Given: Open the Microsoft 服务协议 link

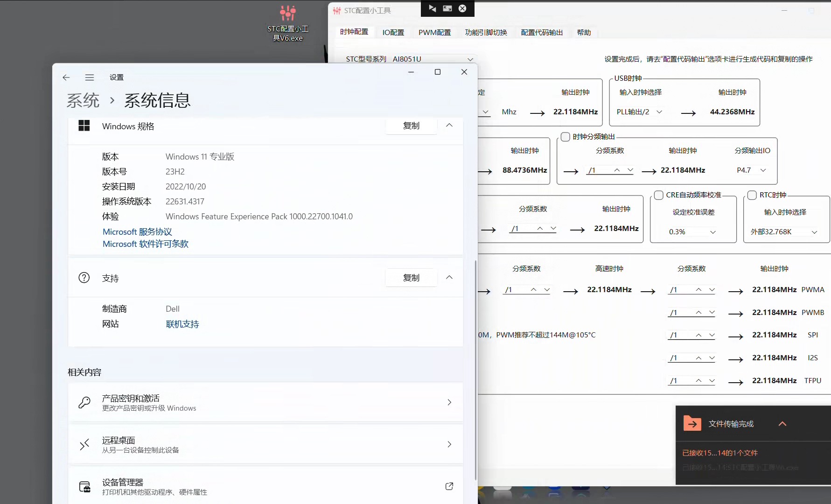Looking at the screenshot, I should 137,231.
